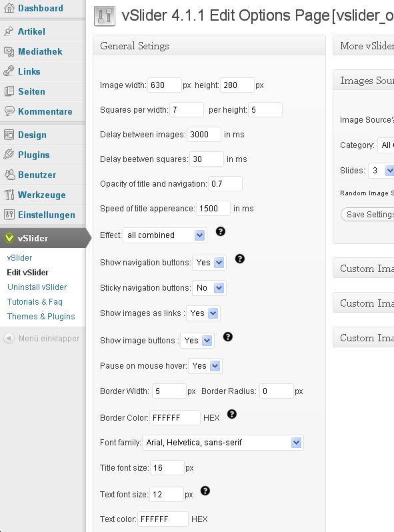Click the vSlider green logo icon

tap(9, 238)
